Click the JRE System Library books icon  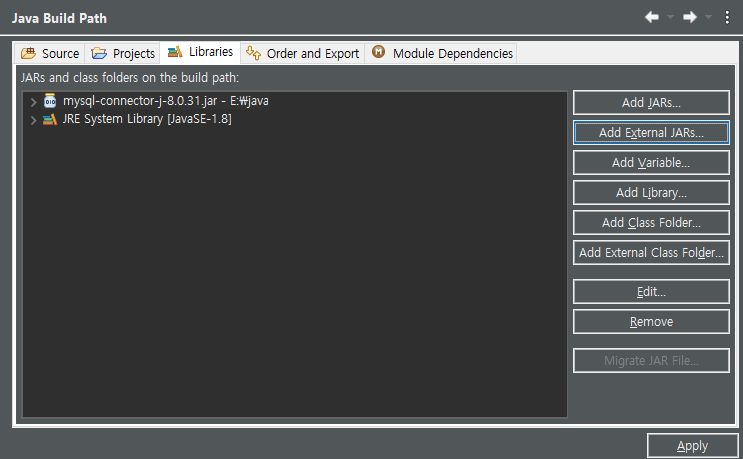(50, 119)
